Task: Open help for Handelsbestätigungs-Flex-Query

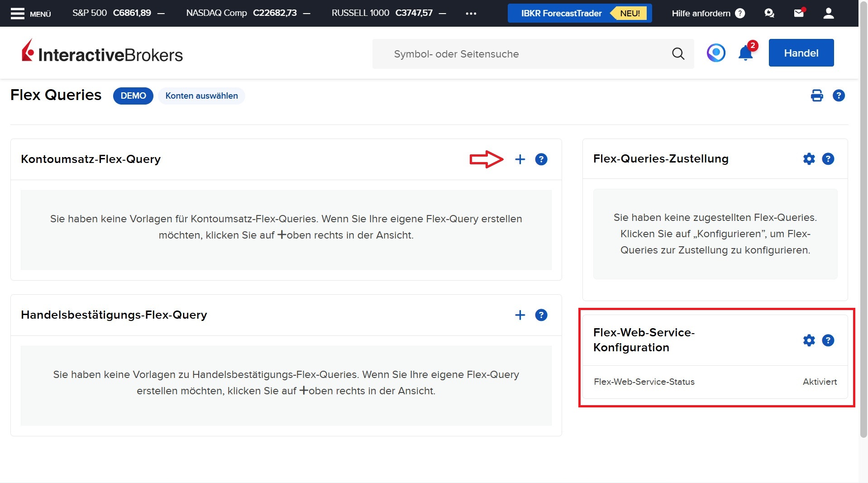Action: [541, 315]
